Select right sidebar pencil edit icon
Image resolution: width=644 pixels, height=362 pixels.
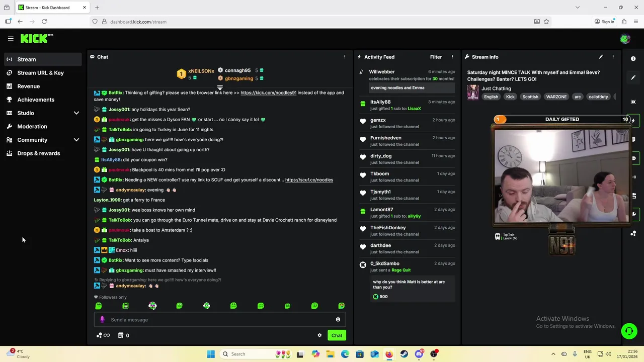[x=633, y=77]
